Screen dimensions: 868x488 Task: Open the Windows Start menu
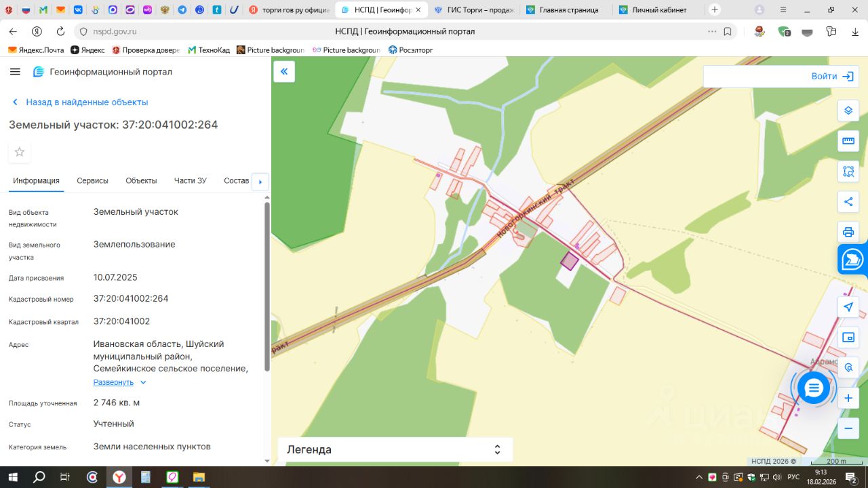click(x=12, y=477)
